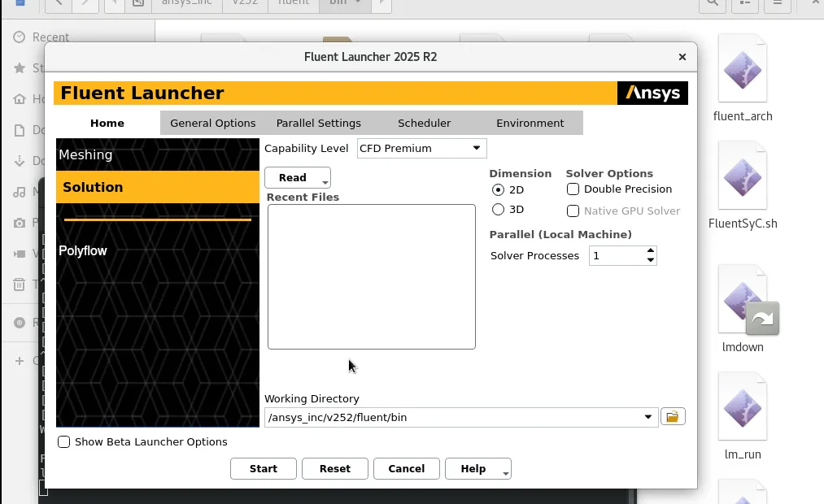Select the Meshing mode

(158, 155)
